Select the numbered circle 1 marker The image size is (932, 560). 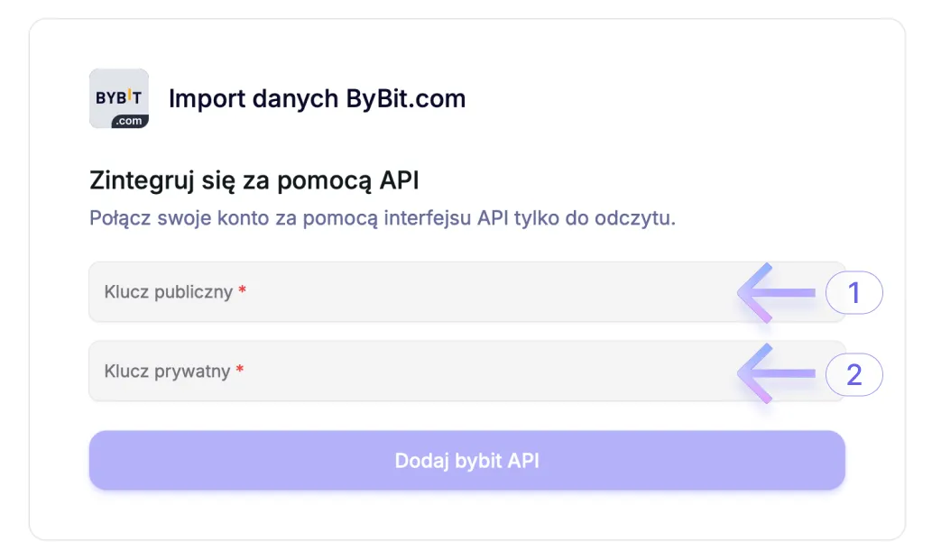pyautogui.click(x=854, y=291)
